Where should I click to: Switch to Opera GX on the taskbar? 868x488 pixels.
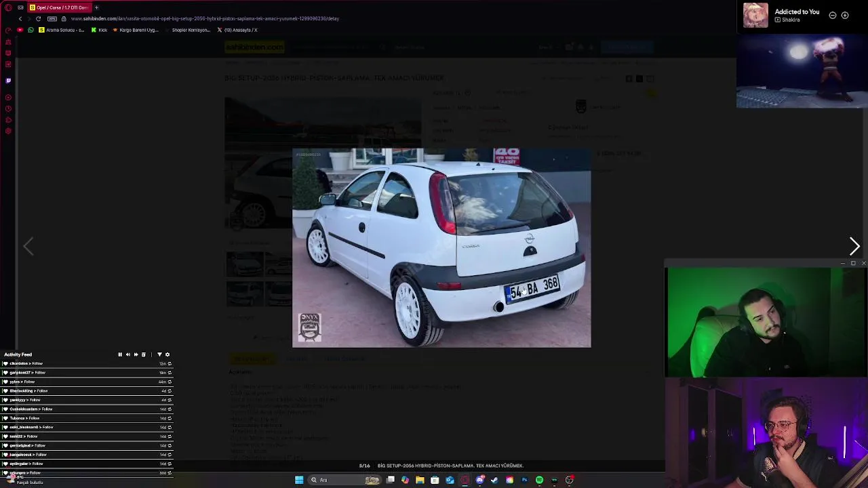(465, 480)
